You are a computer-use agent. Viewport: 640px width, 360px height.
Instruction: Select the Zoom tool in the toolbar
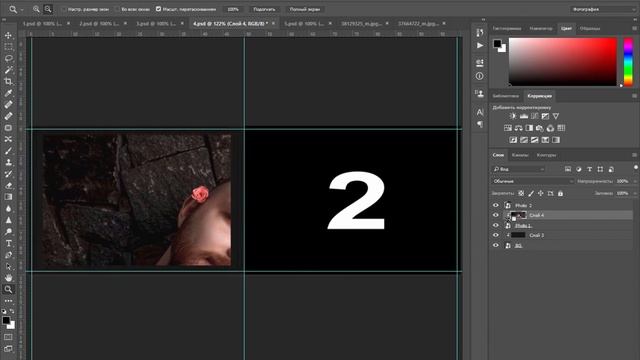(8, 289)
